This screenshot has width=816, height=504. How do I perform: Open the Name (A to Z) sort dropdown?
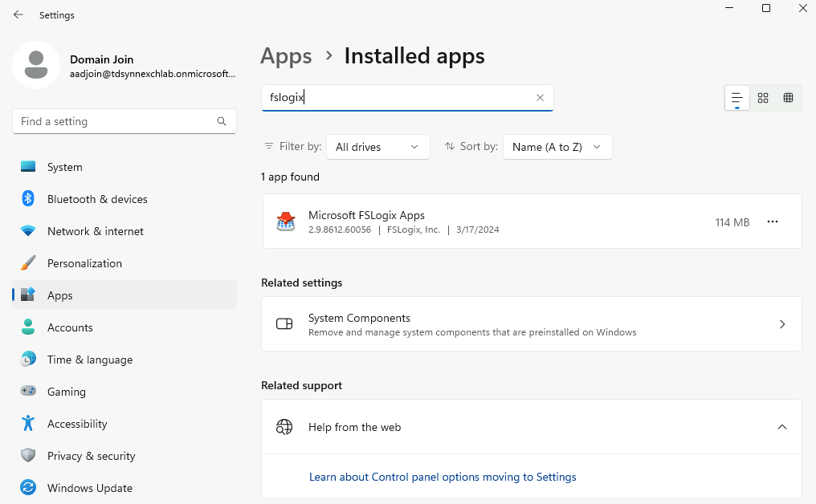pyautogui.click(x=557, y=147)
